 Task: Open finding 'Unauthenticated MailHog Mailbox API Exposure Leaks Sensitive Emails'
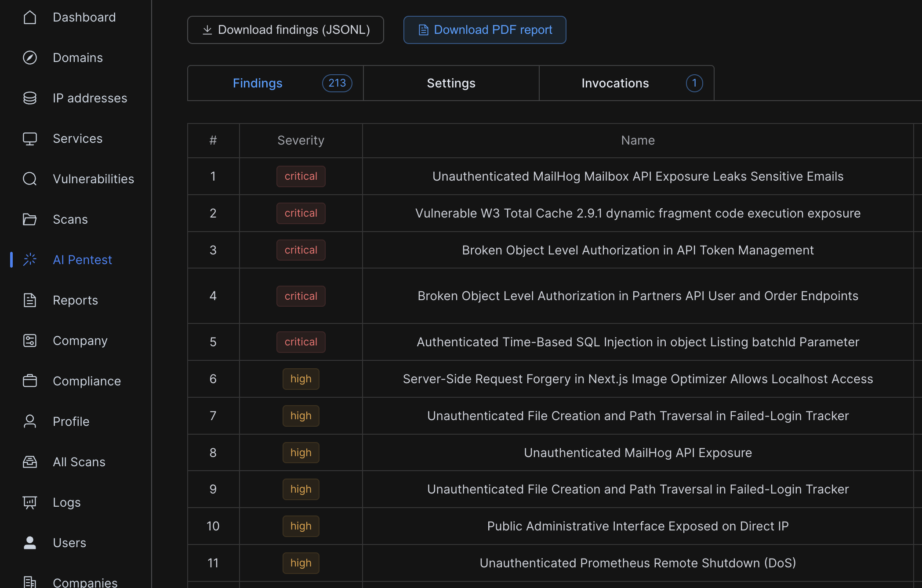[x=638, y=176]
